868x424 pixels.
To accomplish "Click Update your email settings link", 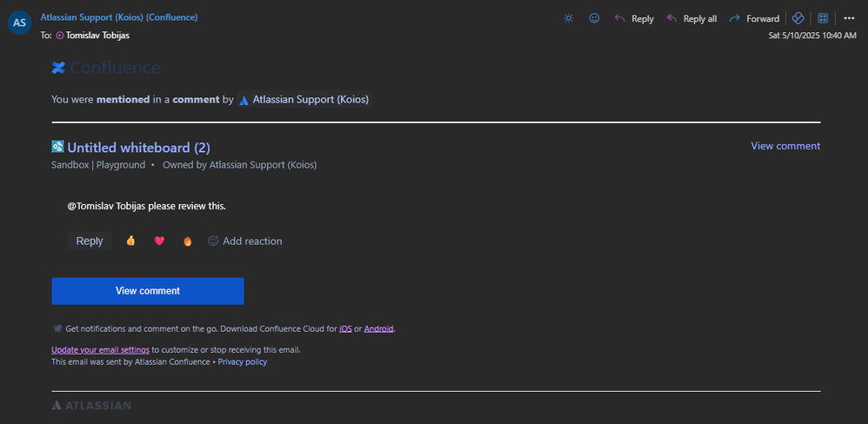I will [x=100, y=350].
